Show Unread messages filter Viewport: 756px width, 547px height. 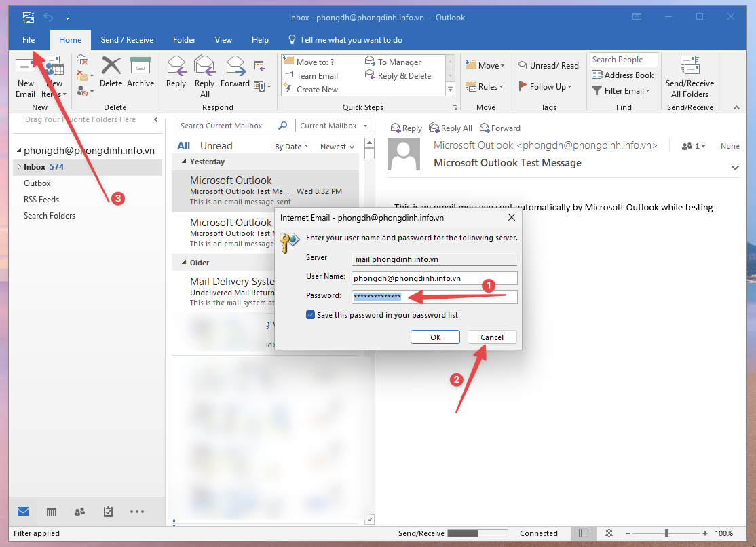216,146
